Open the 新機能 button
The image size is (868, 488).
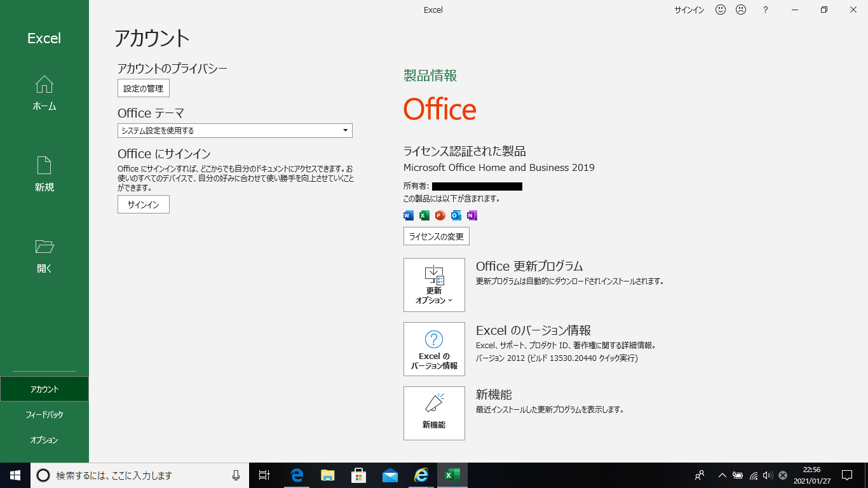pos(434,413)
